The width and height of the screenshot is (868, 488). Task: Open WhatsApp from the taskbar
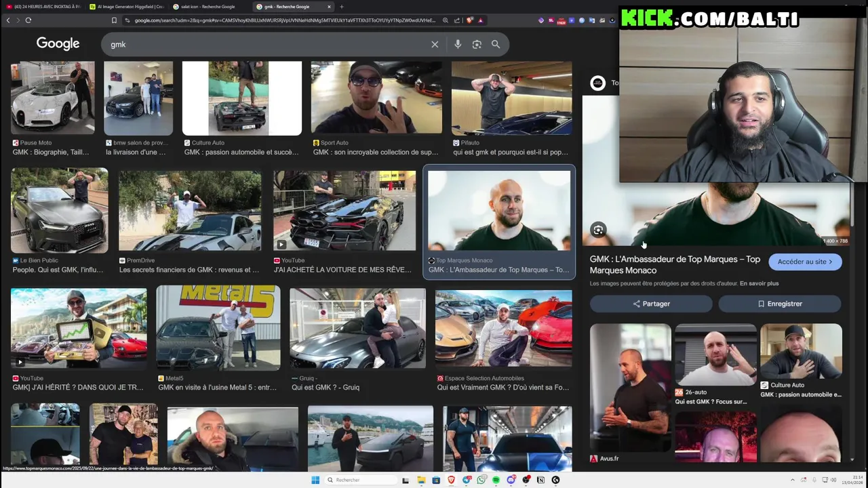[481, 480]
